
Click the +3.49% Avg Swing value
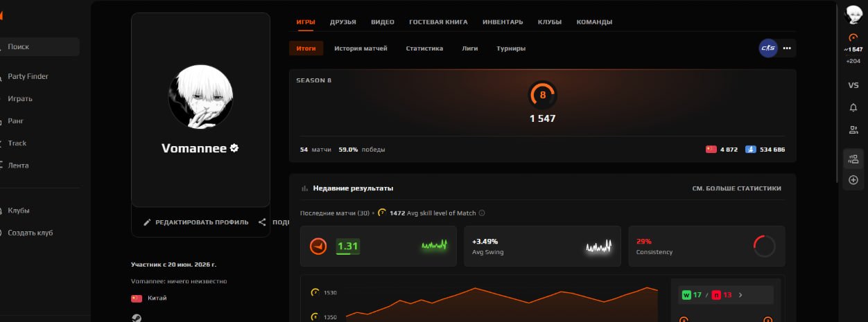(x=485, y=242)
